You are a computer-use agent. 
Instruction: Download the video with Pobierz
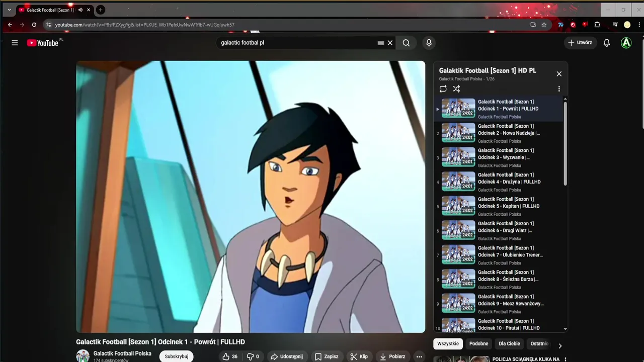coord(392,356)
